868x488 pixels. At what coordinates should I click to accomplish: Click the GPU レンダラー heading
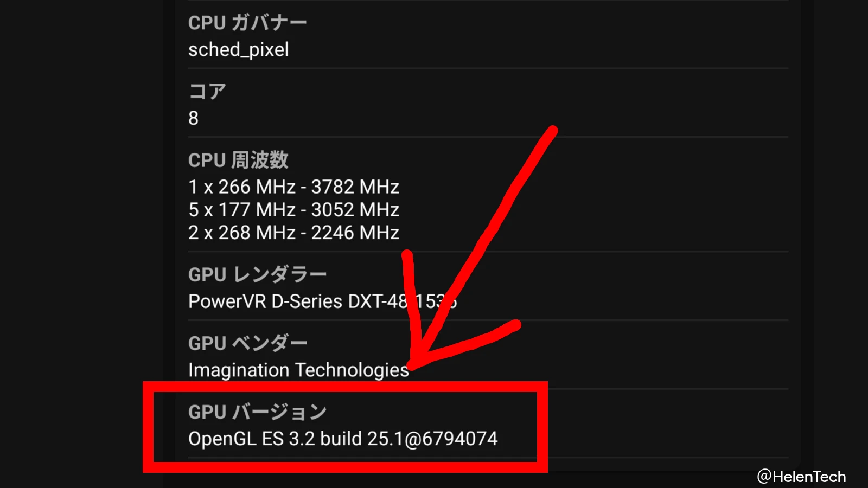pos(257,274)
